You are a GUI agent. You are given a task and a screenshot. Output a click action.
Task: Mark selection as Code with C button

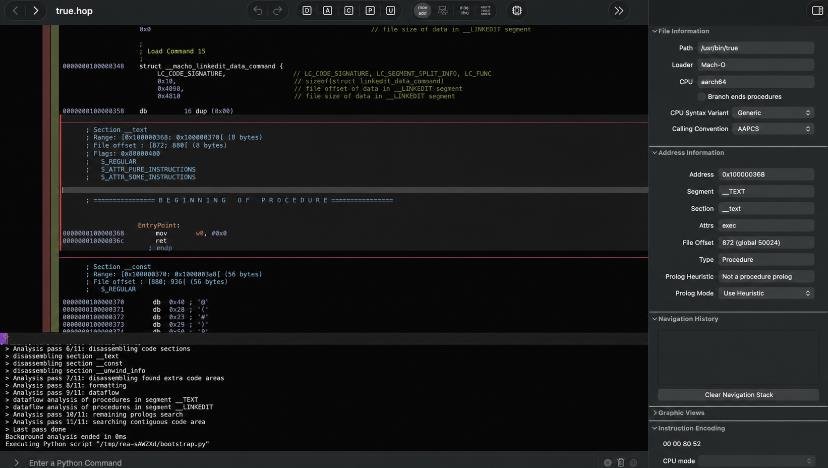click(x=349, y=11)
